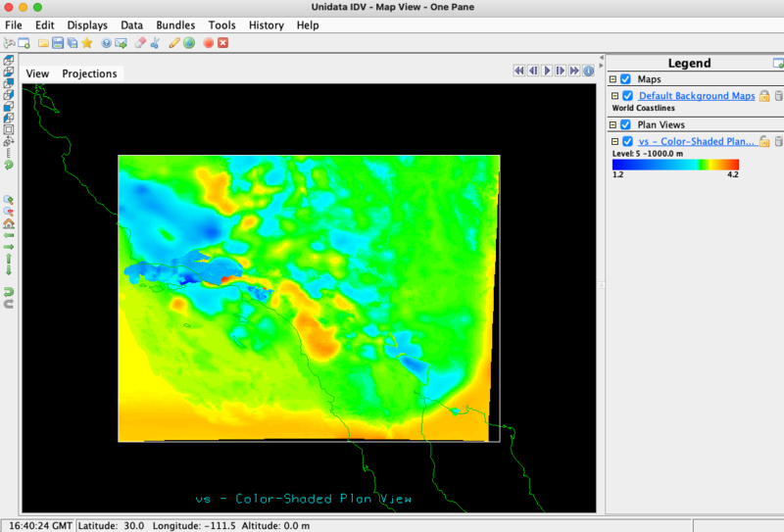This screenshot has height=532, width=784.
Task: Select the cube with blue bottom face
Action: point(9,72)
